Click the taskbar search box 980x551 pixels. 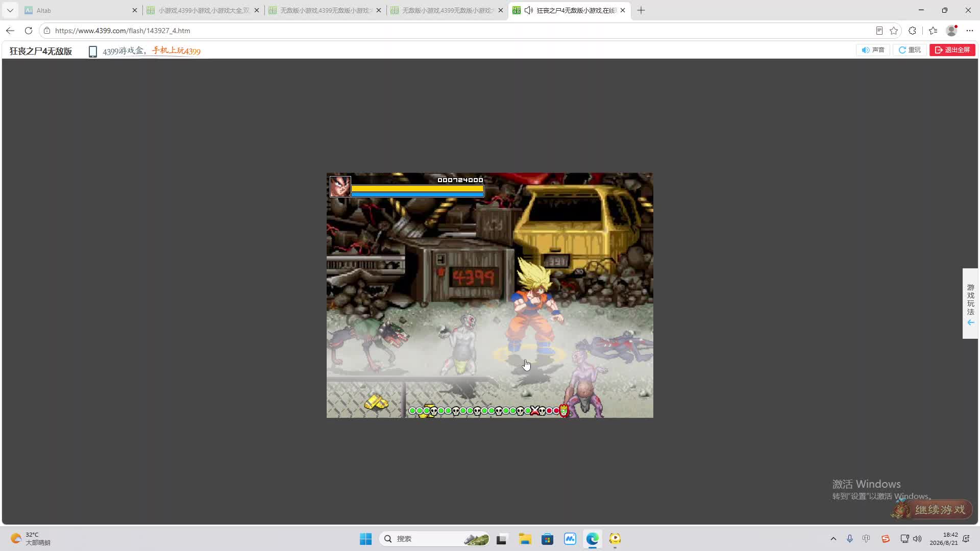(434, 539)
